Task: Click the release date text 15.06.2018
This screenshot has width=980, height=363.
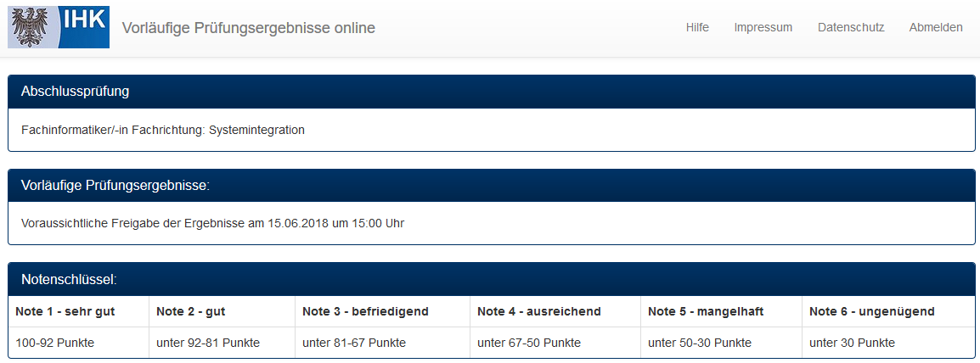Action: (x=296, y=224)
